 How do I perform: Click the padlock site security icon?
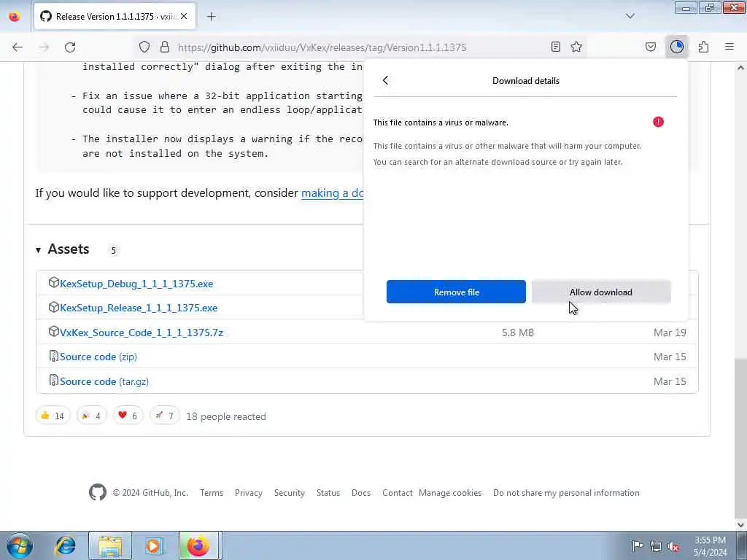click(165, 47)
